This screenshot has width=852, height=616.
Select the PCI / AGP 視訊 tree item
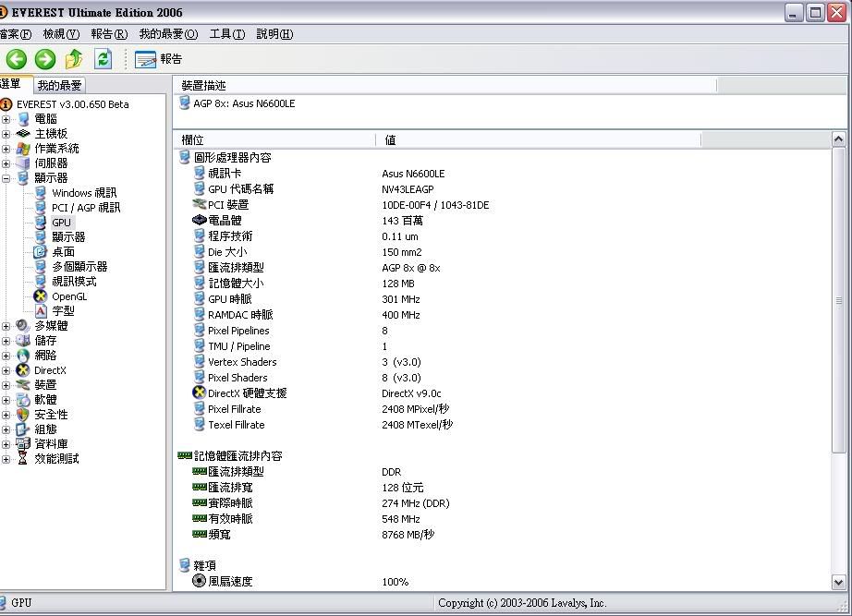tap(86, 208)
